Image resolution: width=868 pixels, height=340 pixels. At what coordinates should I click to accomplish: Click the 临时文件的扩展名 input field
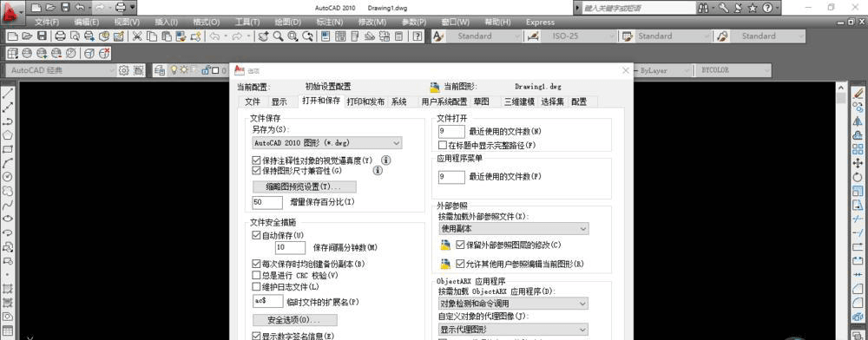tap(267, 301)
